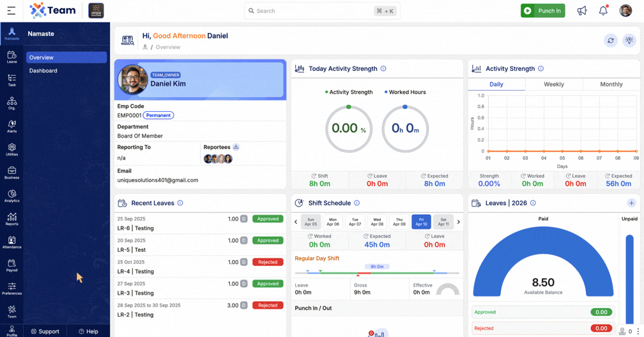Open the Task module icon
644x337 pixels.
pyautogui.click(x=11, y=80)
